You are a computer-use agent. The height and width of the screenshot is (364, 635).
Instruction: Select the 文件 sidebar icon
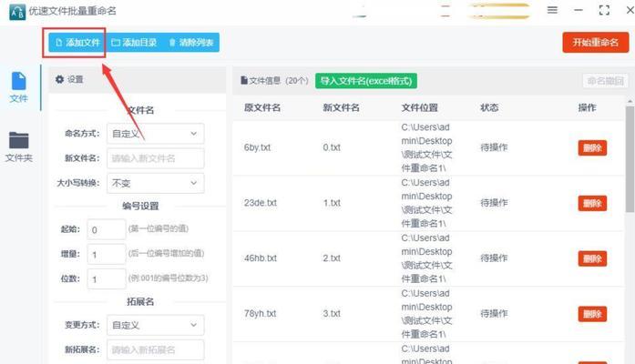coord(18,87)
